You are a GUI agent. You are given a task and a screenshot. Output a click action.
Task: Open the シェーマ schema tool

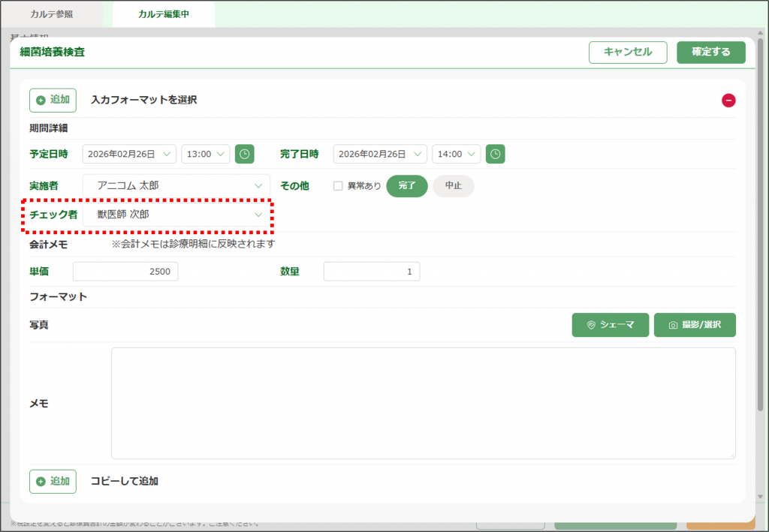pyautogui.click(x=610, y=325)
